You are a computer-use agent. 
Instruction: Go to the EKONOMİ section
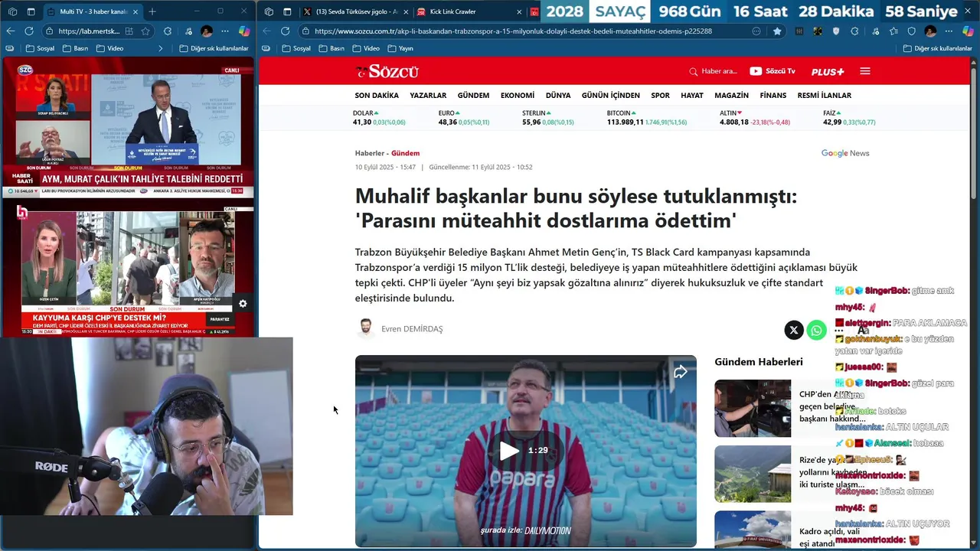pyautogui.click(x=518, y=96)
